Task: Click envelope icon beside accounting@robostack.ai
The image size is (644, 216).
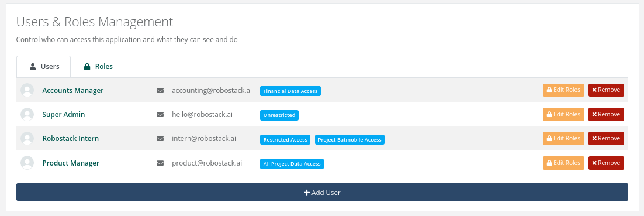Action: (x=160, y=91)
